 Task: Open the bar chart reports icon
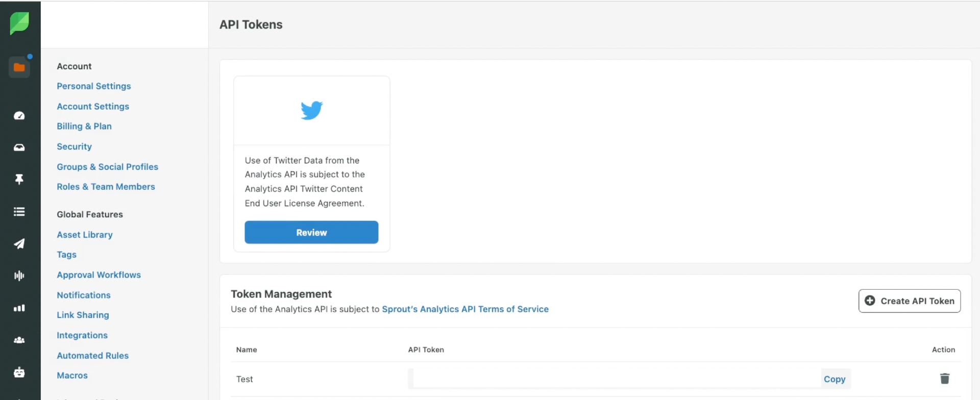click(x=19, y=308)
